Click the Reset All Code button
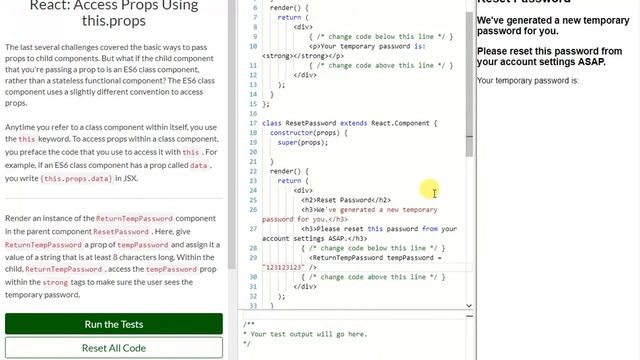 pyautogui.click(x=114, y=348)
